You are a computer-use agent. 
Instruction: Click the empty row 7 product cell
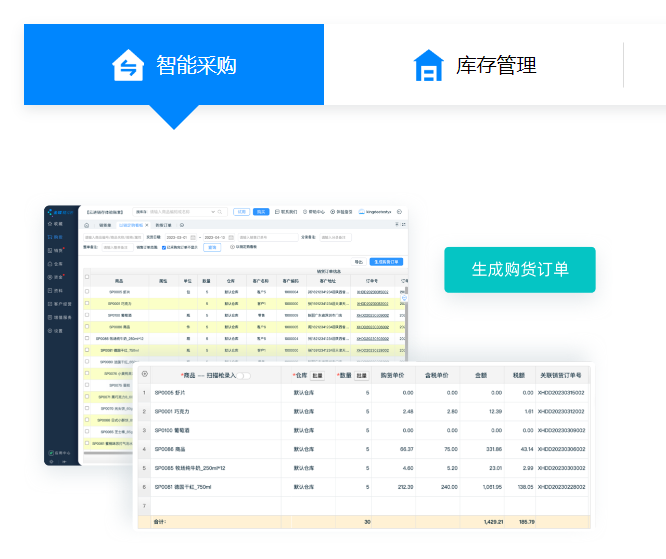pyautogui.click(x=216, y=506)
